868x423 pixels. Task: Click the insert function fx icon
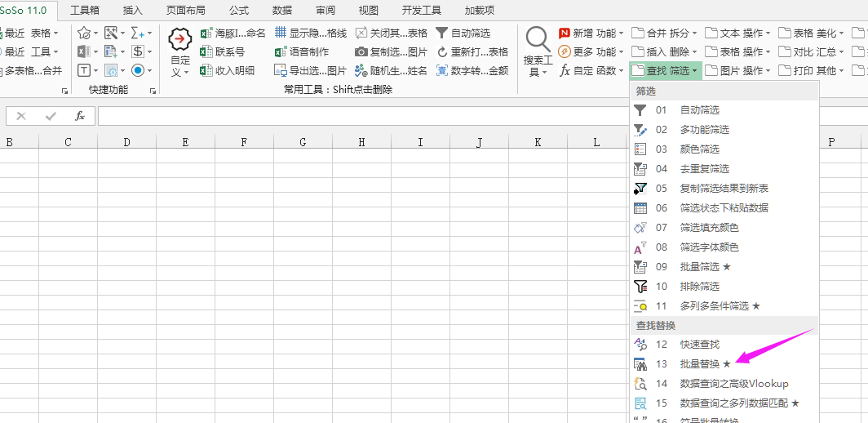[x=80, y=116]
